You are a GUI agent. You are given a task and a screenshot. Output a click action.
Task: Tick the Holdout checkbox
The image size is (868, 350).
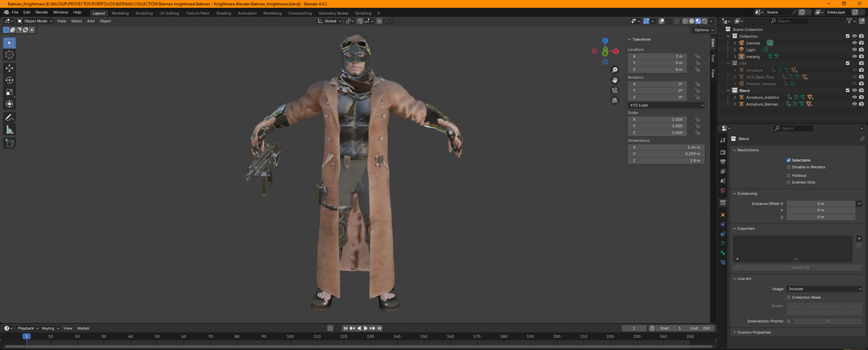(789, 176)
